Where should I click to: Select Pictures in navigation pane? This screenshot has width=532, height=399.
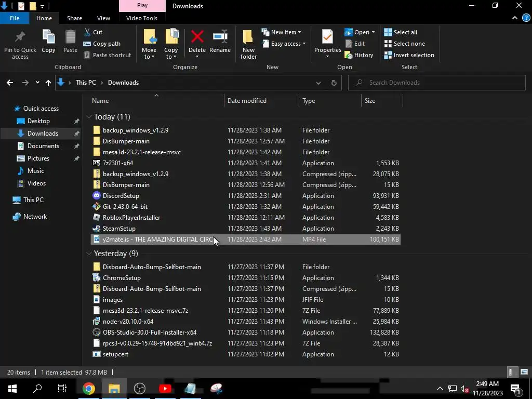(38, 158)
